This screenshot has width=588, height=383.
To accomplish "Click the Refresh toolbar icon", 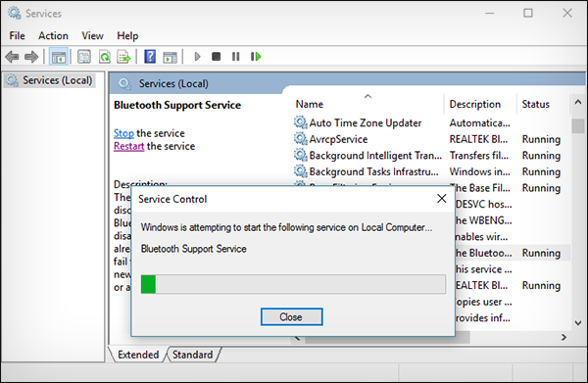I will click(x=104, y=57).
